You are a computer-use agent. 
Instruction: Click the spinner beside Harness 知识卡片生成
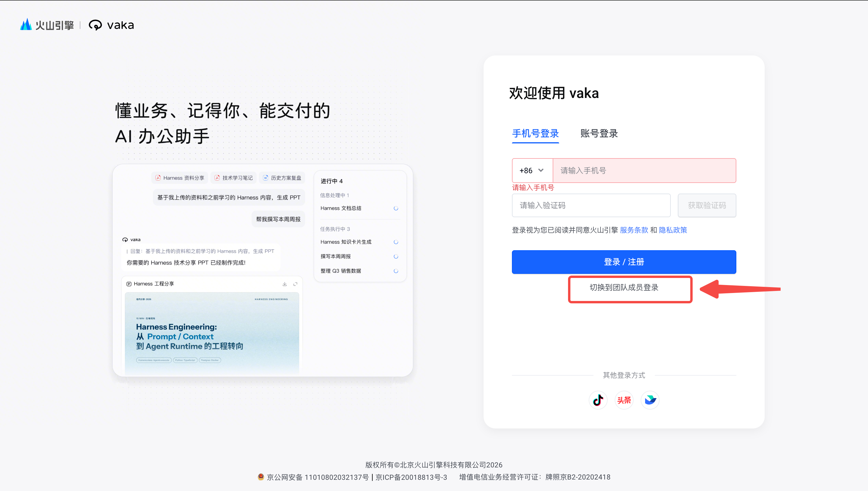click(x=396, y=242)
